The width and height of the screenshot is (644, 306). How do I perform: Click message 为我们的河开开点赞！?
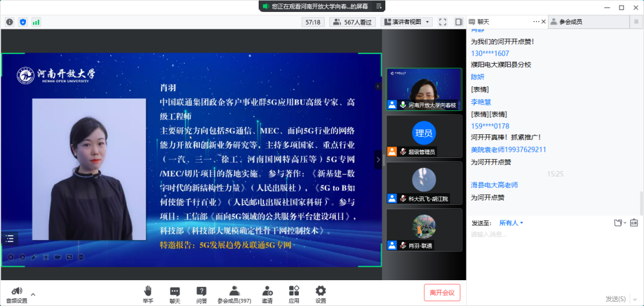[502, 41]
